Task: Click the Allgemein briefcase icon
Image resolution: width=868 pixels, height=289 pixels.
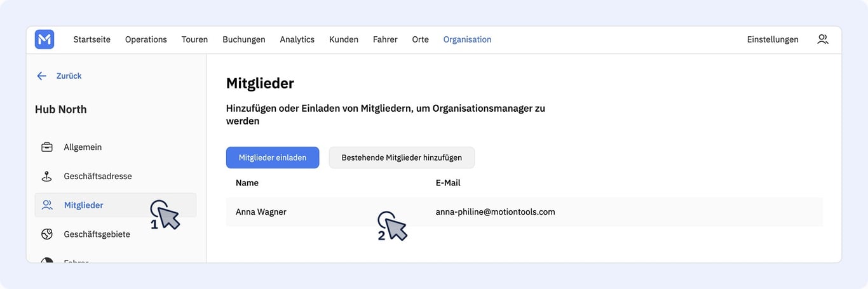Action: (x=47, y=147)
